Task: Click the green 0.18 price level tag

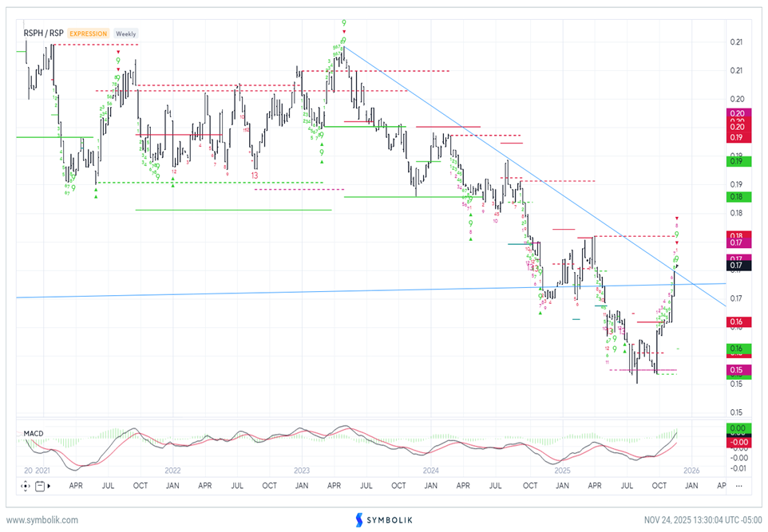Action: click(x=736, y=196)
